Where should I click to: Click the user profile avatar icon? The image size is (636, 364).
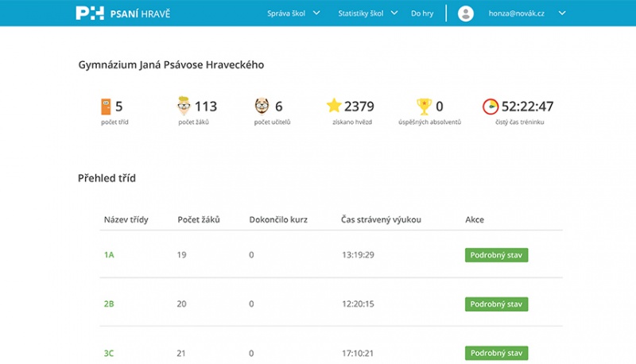(x=466, y=14)
